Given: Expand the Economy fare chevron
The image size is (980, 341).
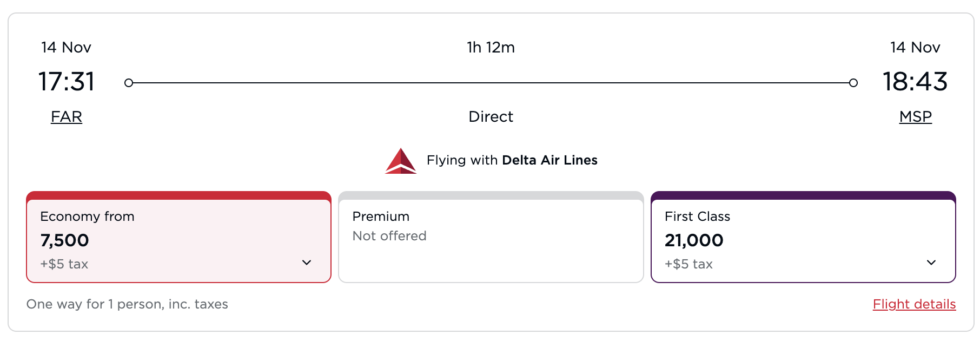Looking at the screenshot, I should point(307,262).
